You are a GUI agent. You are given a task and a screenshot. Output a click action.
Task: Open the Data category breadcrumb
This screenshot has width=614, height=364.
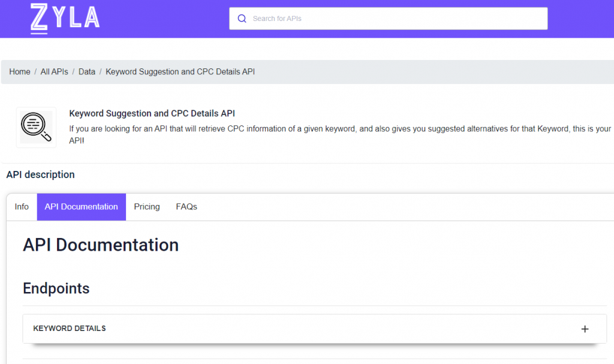point(87,72)
